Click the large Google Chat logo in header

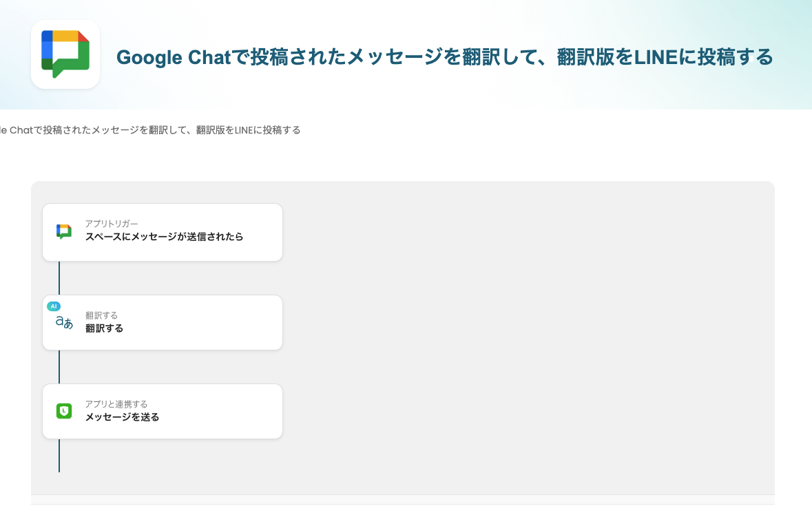[x=65, y=54]
